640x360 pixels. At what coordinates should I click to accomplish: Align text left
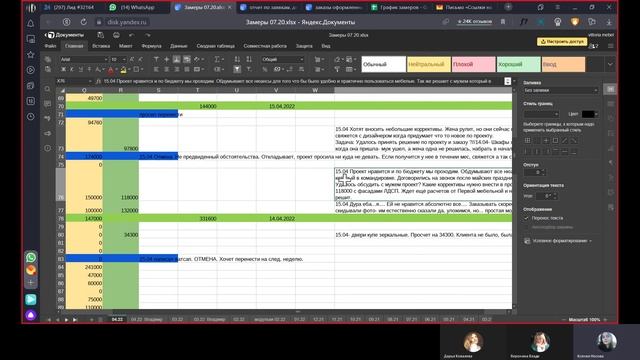click(x=156, y=70)
